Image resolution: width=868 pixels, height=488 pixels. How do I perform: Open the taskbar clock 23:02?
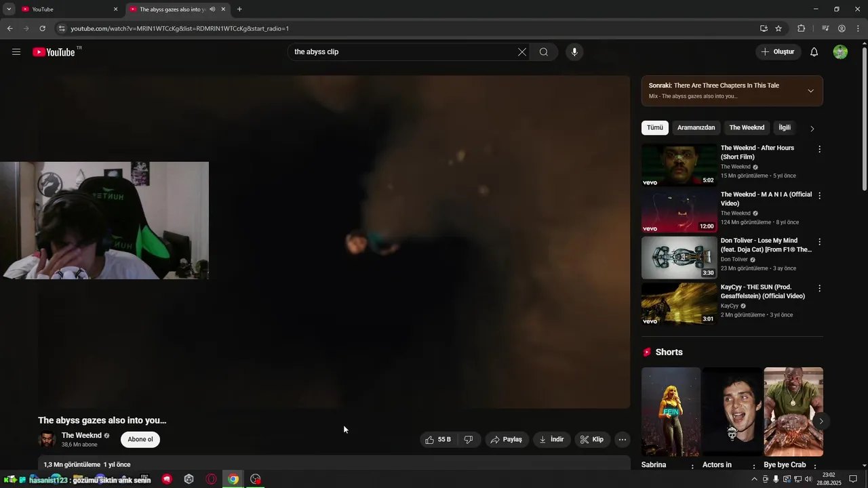[x=828, y=479]
